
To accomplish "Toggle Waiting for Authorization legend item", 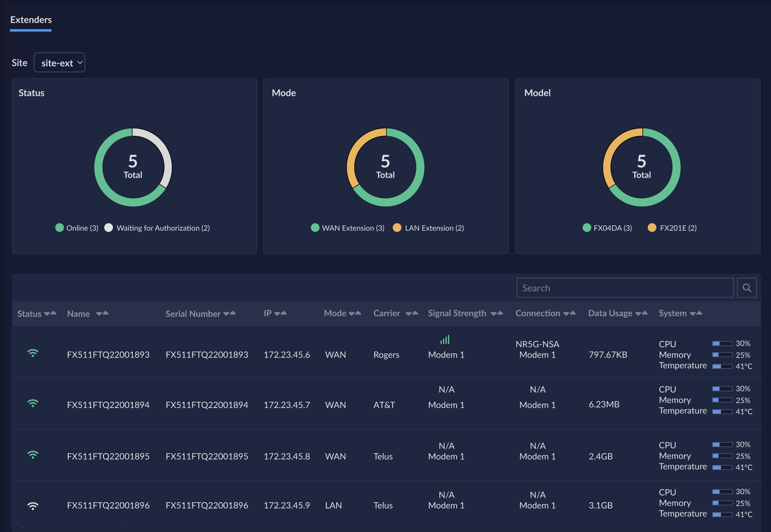I will [x=157, y=228].
